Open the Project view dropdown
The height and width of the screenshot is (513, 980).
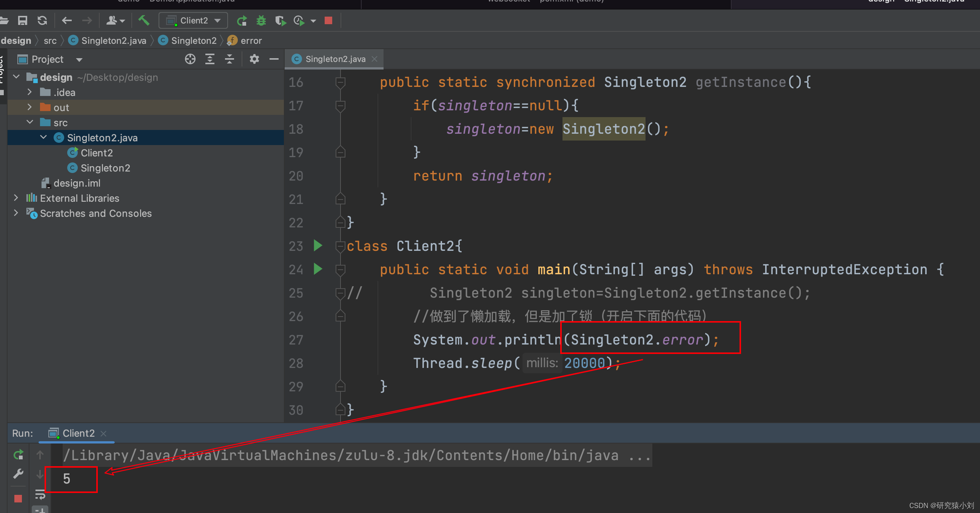coord(80,60)
